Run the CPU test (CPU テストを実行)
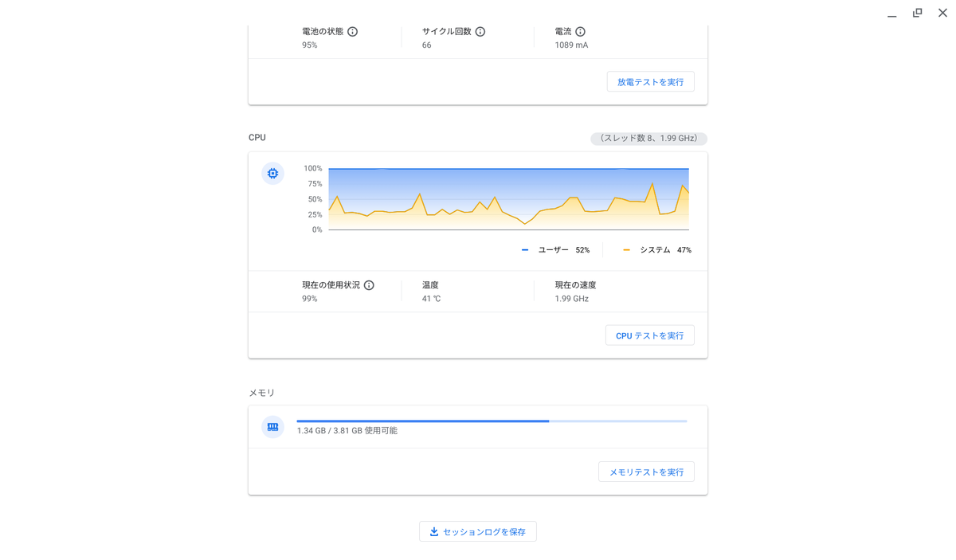This screenshot has height=560, width=956. click(649, 335)
